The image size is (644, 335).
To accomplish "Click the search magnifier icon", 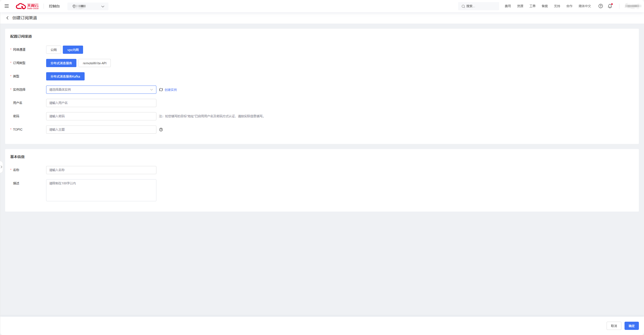I will pyautogui.click(x=463, y=6).
